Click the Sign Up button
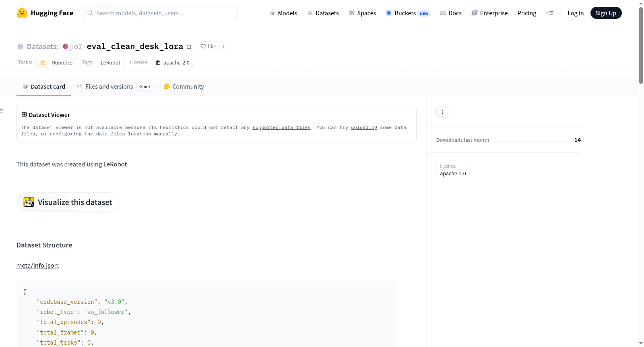Viewport: 644px width, 347px height. pos(606,13)
